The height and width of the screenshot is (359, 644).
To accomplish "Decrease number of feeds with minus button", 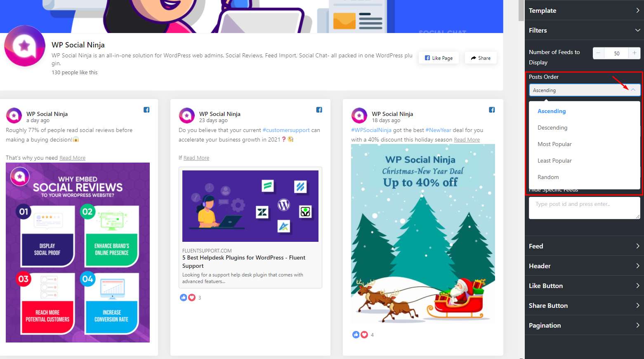I will pos(598,53).
